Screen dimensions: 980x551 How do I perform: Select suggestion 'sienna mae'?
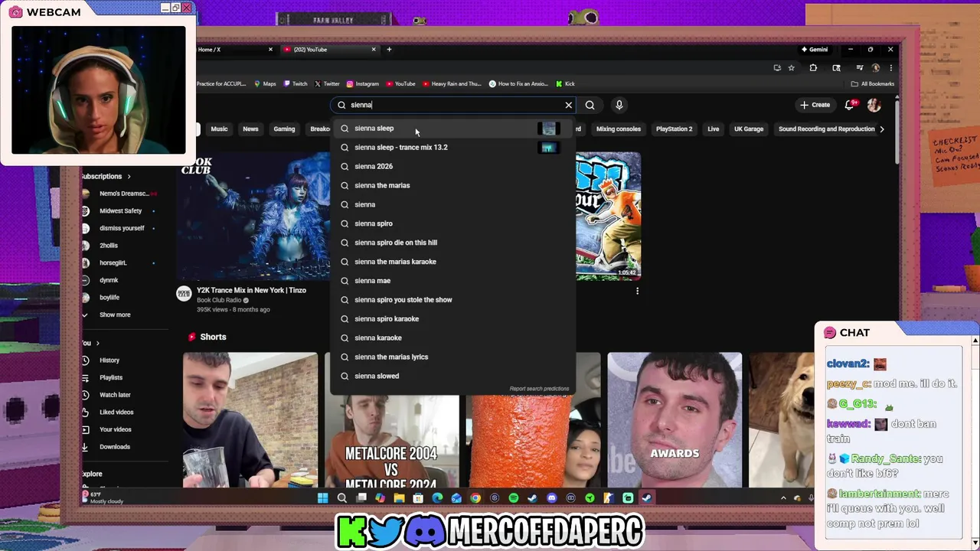tap(452, 281)
